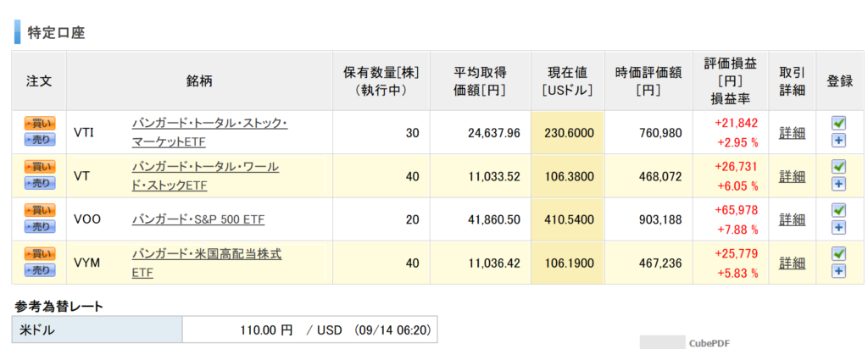Image resolution: width=868 pixels, height=349 pixels.
Task: Click the sell button for VTI
Action: point(40,140)
